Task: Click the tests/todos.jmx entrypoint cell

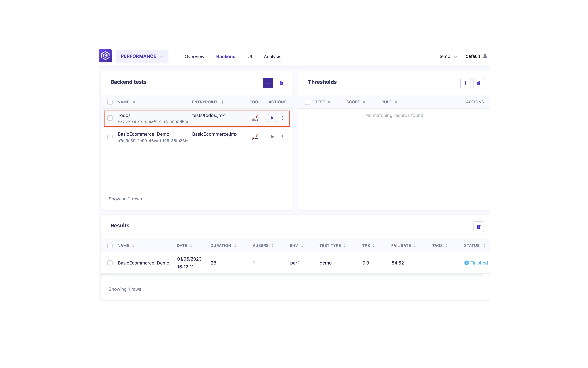Action: [208, 115]
